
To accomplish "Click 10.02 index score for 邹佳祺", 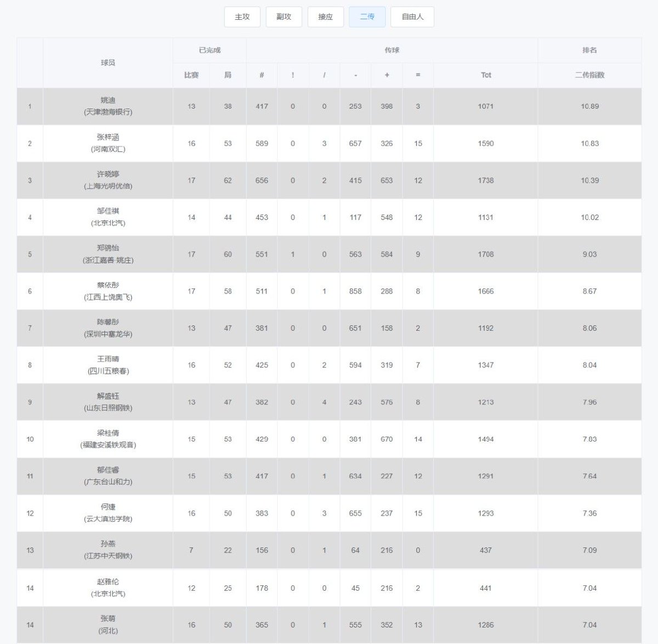I will (589, 217).
